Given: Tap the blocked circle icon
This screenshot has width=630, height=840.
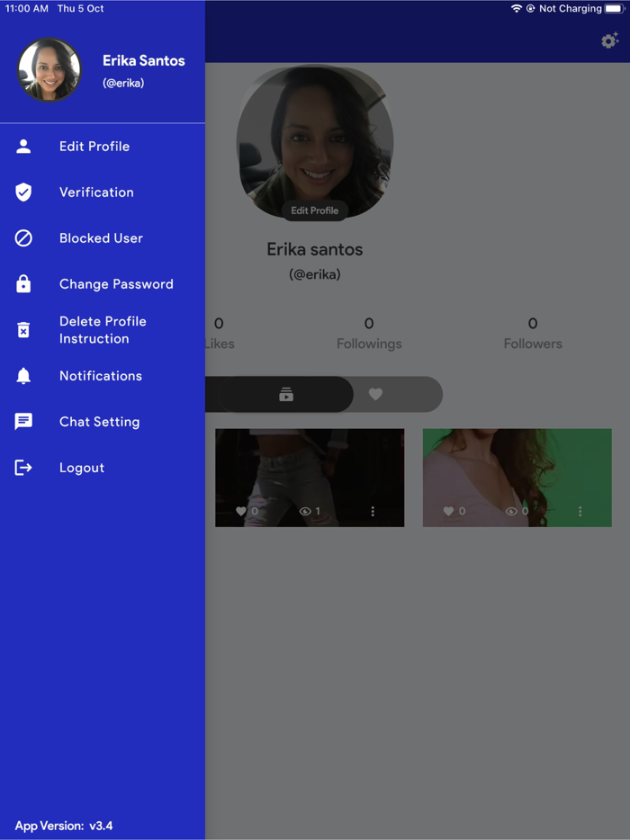Looking at the screenshot, I should [23, 237].
